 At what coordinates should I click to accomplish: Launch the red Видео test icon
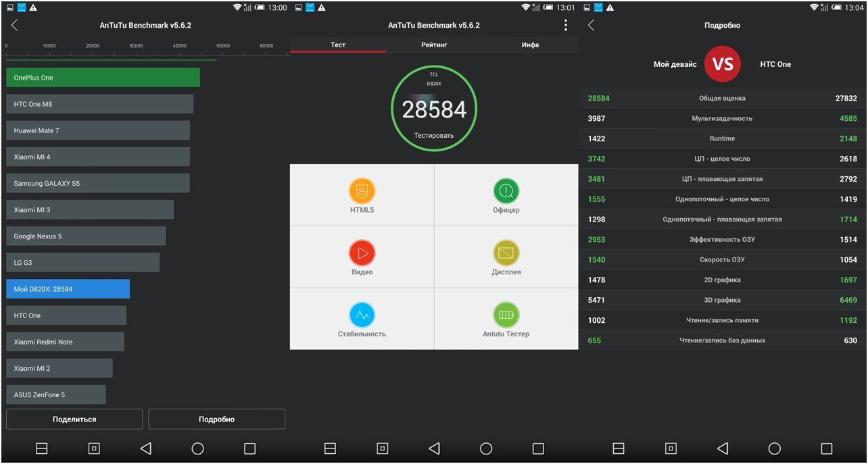[x=362, y=253]
